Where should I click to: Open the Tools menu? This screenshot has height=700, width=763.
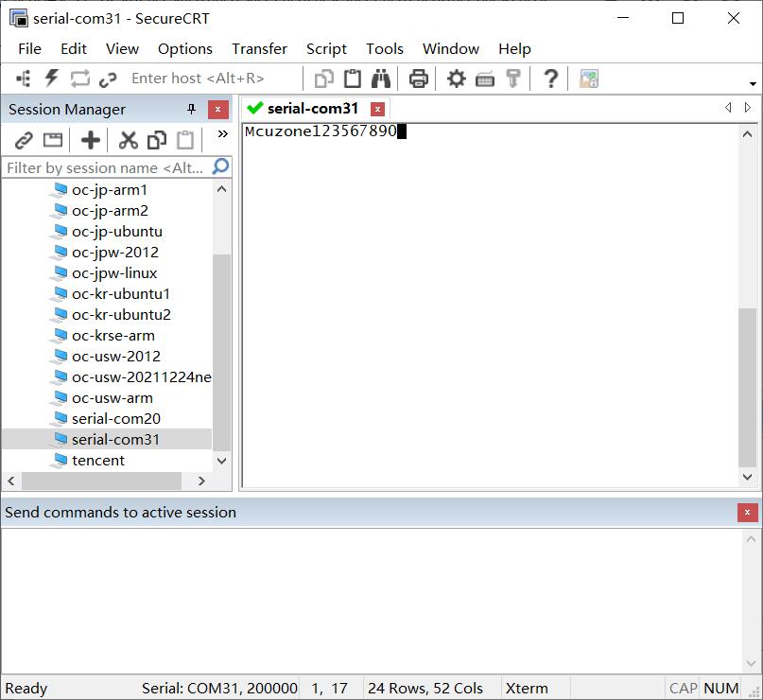pyautogui.click(x=385, y=48)
